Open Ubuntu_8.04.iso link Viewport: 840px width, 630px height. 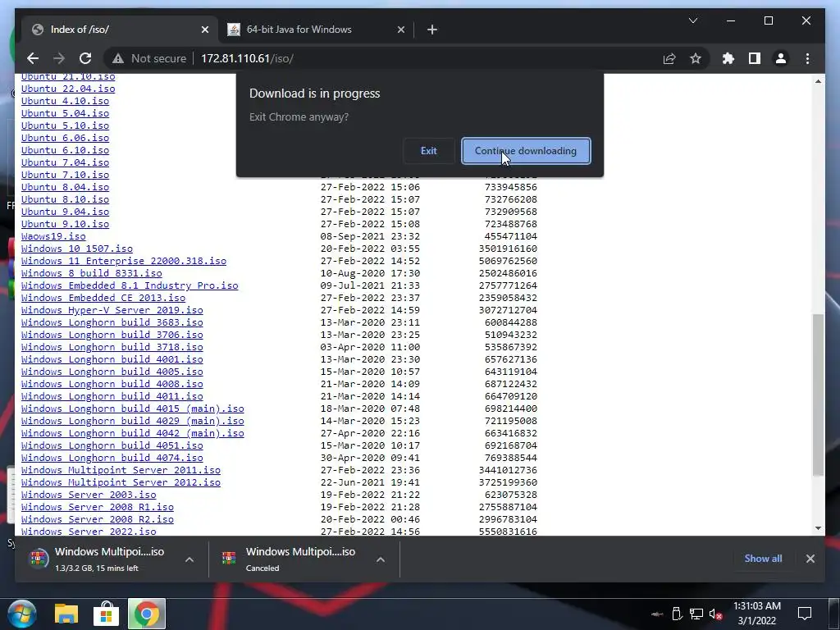pos(65,188)
